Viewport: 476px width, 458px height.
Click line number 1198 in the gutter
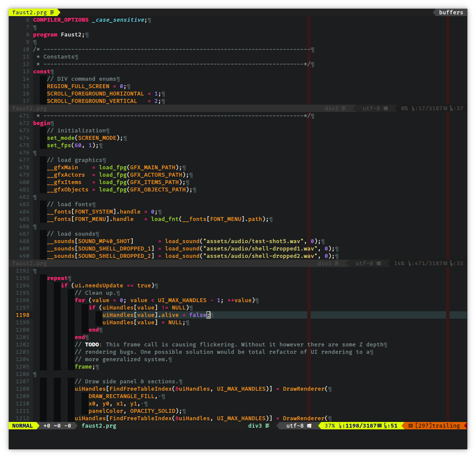coord(23,315)
